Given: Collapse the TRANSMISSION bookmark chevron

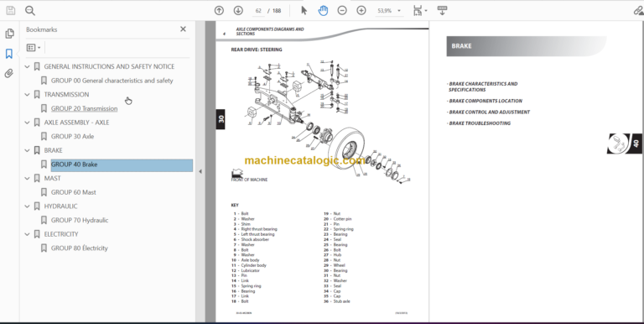Looking at the screenshot, I should 27,94.
